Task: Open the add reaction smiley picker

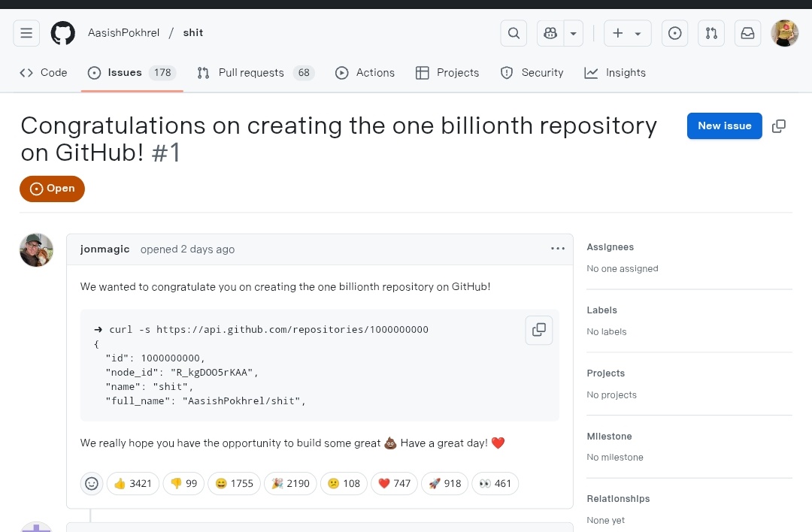Action: click(x=92, y=483)
